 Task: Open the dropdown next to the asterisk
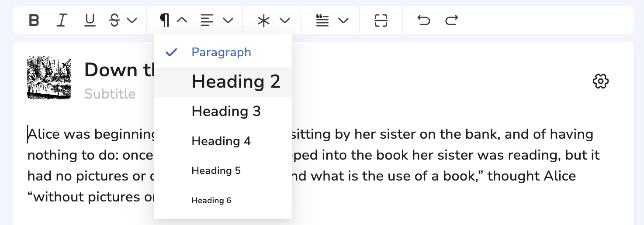[285, 20]
